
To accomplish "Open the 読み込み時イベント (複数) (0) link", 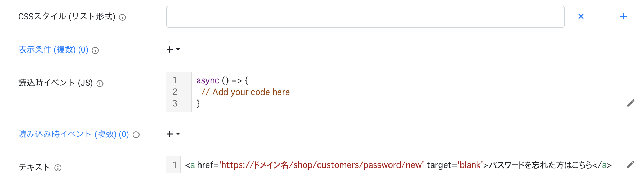I will click(x=74, y=134).
